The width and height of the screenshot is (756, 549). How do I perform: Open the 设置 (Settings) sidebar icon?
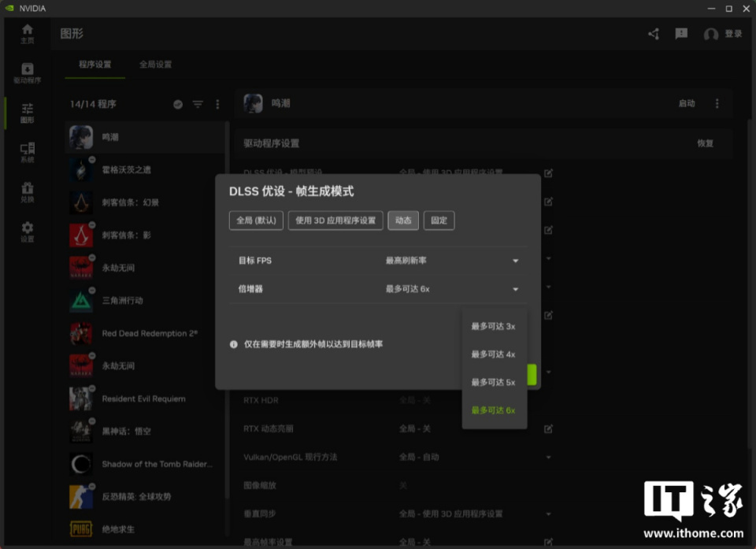[x=26, y=232]
